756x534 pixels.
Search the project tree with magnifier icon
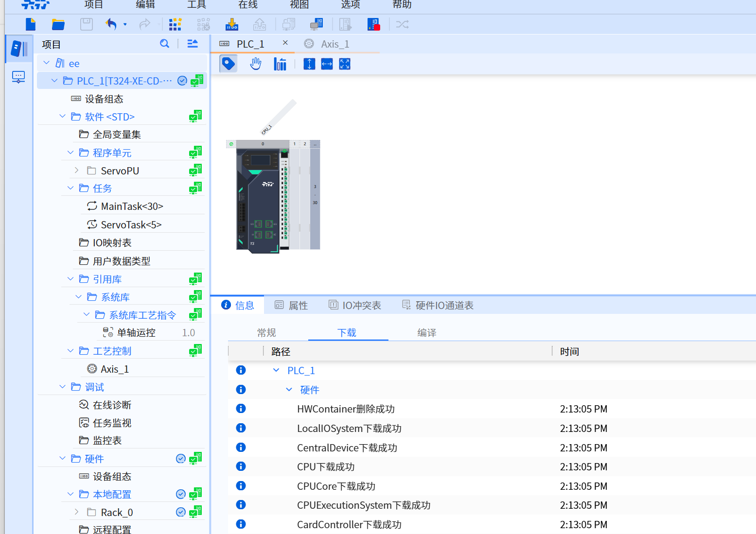pyautogui.click(x=165, y=44)
